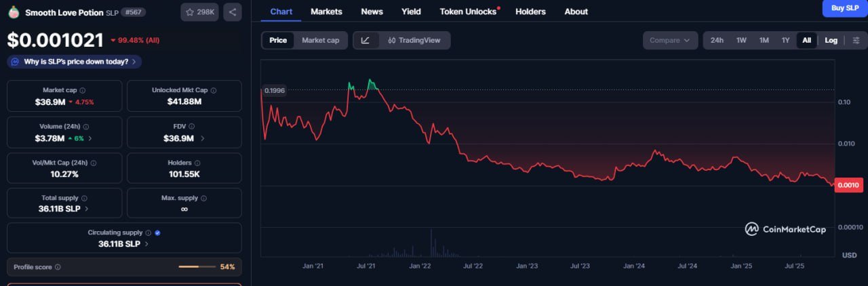The width and height of the screenshot is (868, 286).
Task: Click the Profile score info icon
Action: (58, 267)
